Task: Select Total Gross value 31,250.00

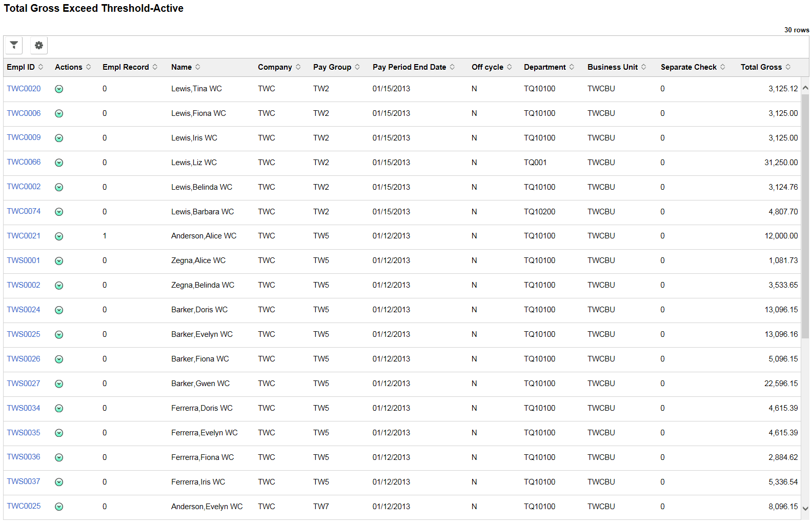Action: point(781,163)
